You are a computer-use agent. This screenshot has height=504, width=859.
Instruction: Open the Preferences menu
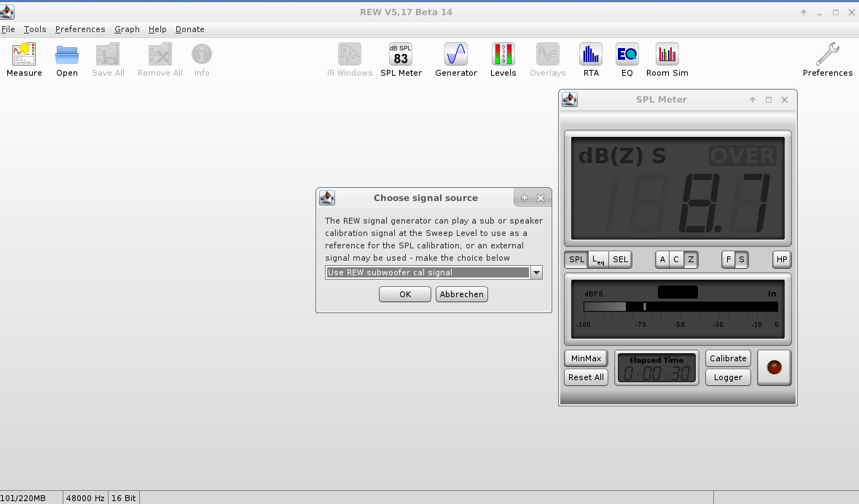[x=80, y=29]
